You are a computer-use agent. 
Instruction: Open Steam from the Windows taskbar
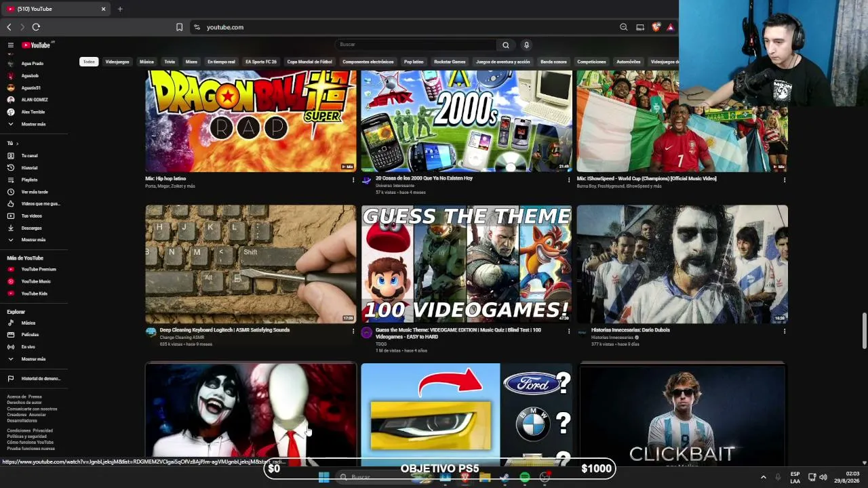[505, 477]
